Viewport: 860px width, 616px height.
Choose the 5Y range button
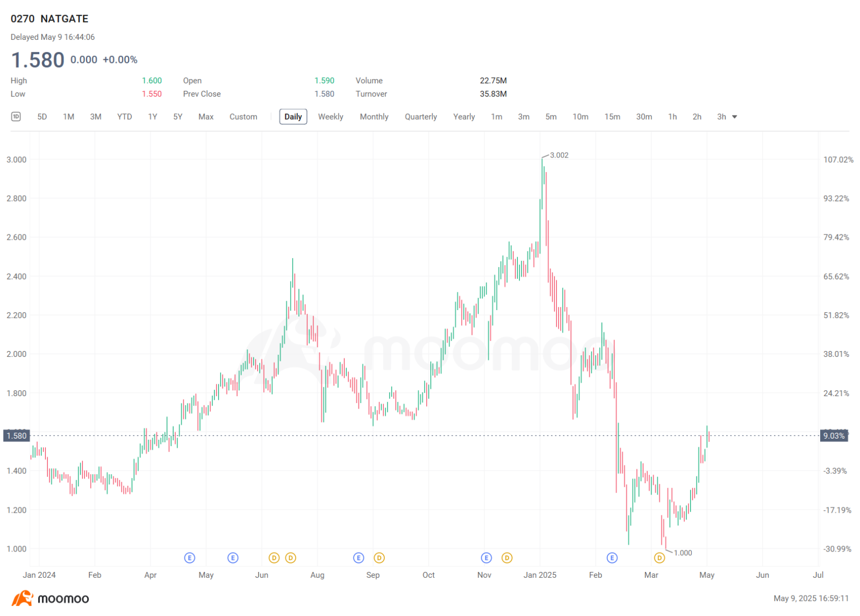tap(178, 117)
